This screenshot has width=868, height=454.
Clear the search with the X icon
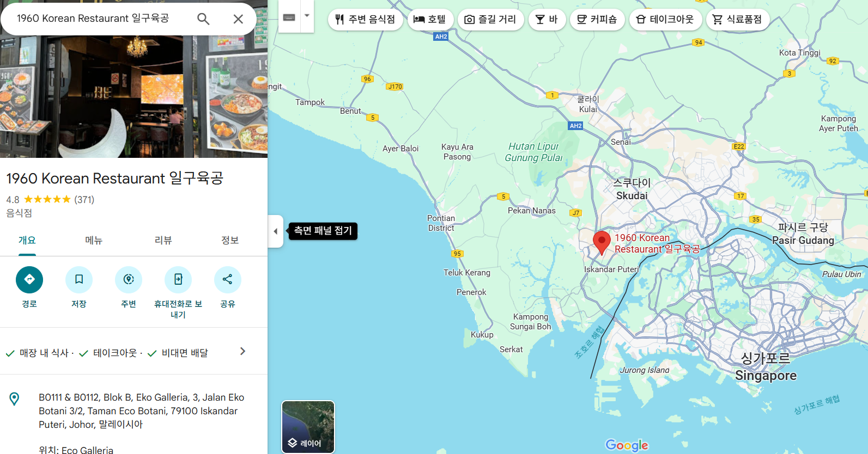pyautogui.click(x=238, y=19)
